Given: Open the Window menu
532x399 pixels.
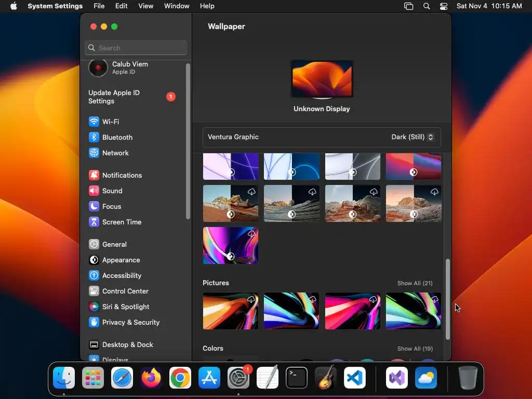Looking at the screenshot, I should point(177,6).
